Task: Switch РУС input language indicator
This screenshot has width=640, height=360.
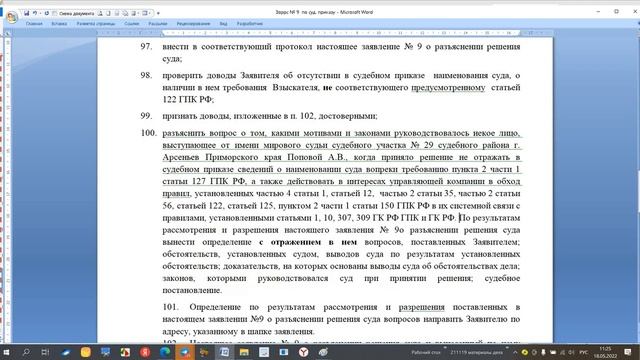Action: point(584,352)
